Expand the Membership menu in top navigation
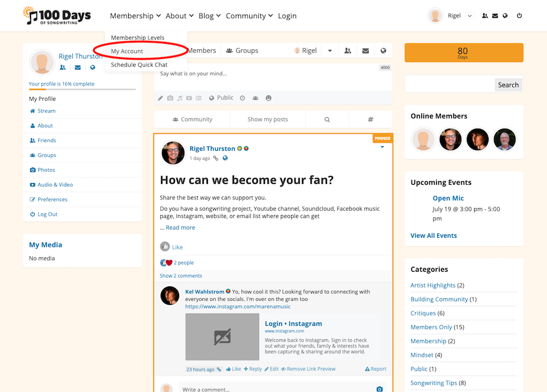547x392 pixels. [136, 16]
